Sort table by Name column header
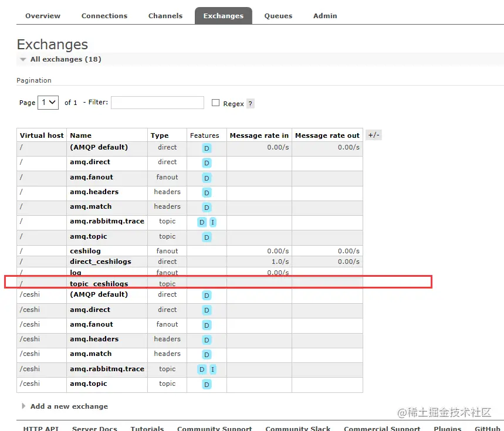Screen dimensions: 504x431 (x=81, y=135)
